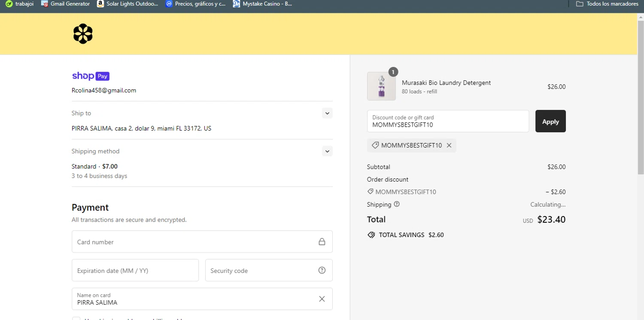Click the $23.40 total amount
Screen dimensions: 644x320
tap(551, 219)
